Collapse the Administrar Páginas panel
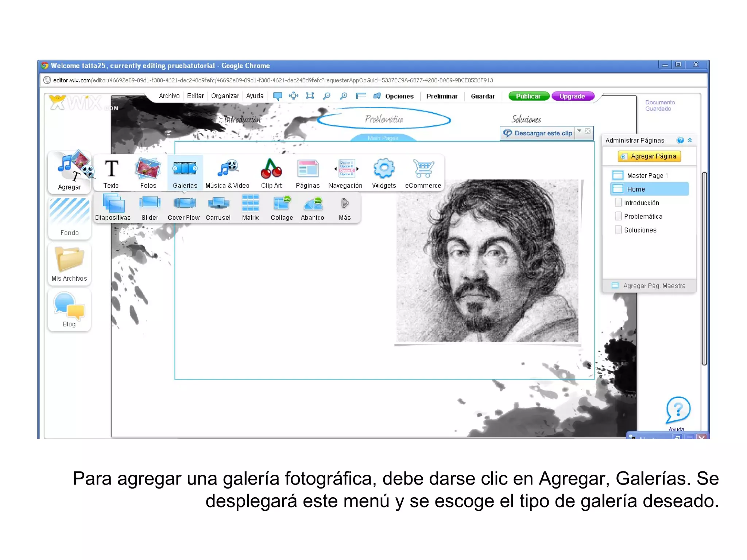The height and width of the screenshot is (560, 747). (x=690, y=140)
